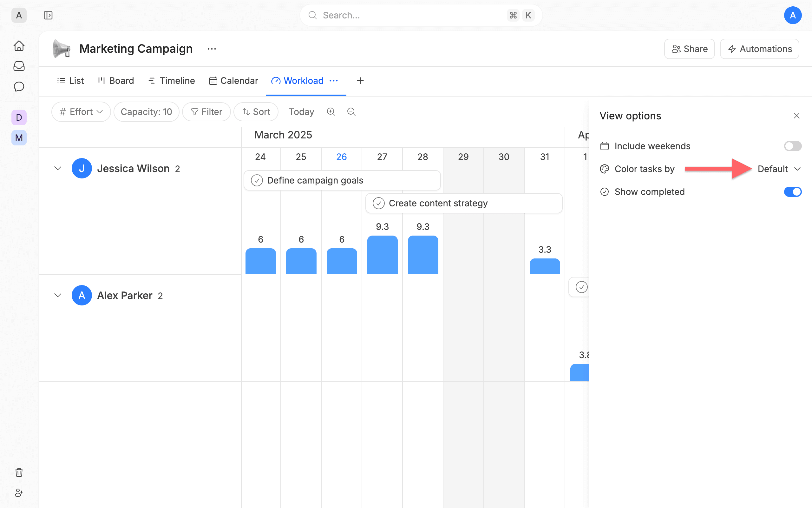Open the user profile avatar
This screenshot has width=812, height=508.
(x=793, y=16)
